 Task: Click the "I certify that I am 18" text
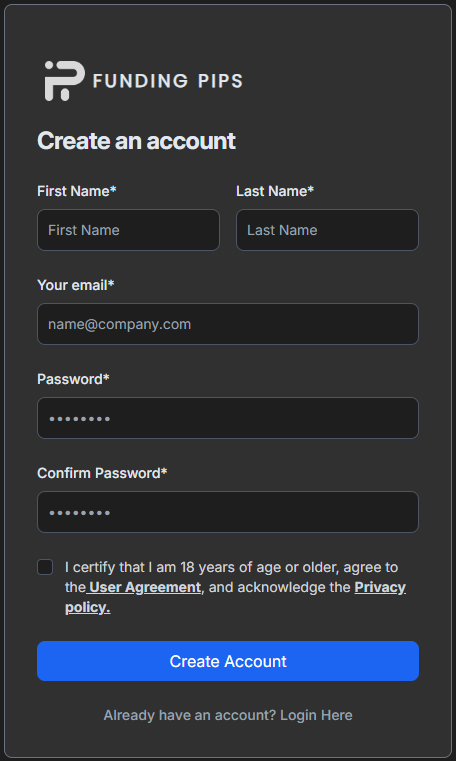128,567
